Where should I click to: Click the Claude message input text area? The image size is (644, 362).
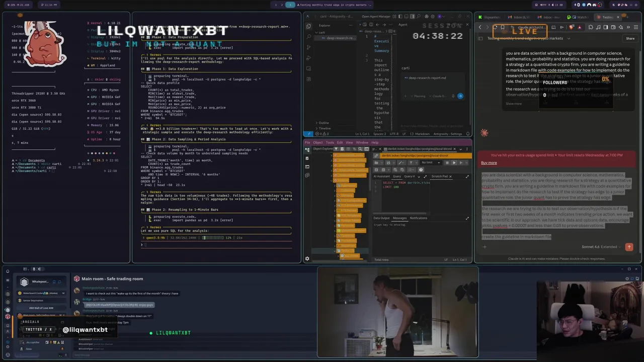(556, 206)
